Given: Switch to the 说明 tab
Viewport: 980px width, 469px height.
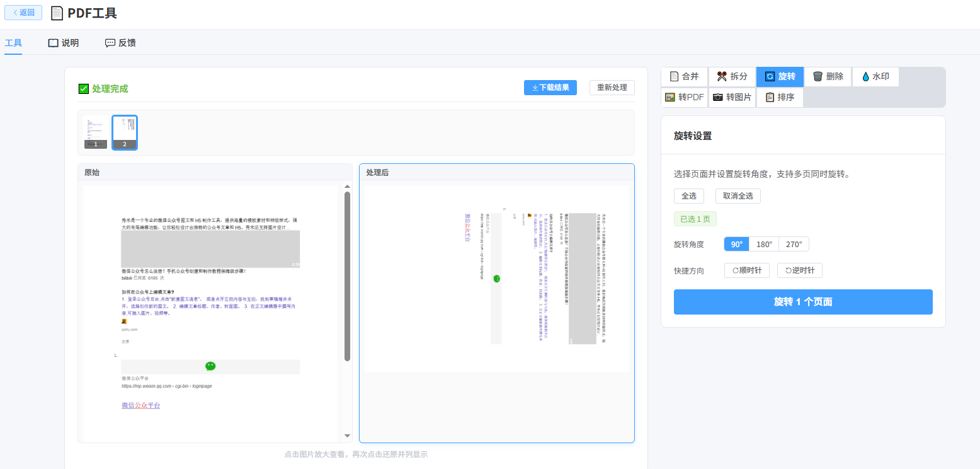Looking at the screenshot, I should (x=64, y=43).
